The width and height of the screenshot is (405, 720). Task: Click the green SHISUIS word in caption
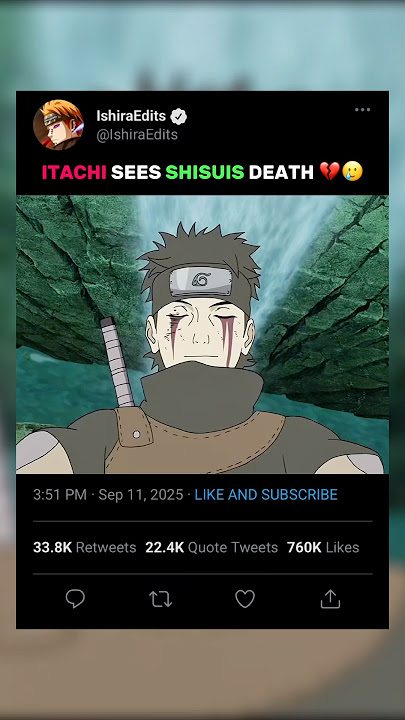[204, 172]
